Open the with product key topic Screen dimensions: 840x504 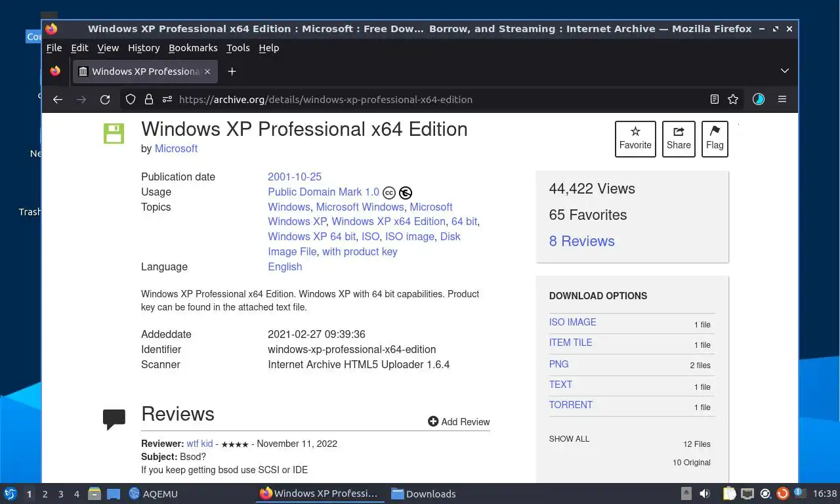tap(360, 251)
